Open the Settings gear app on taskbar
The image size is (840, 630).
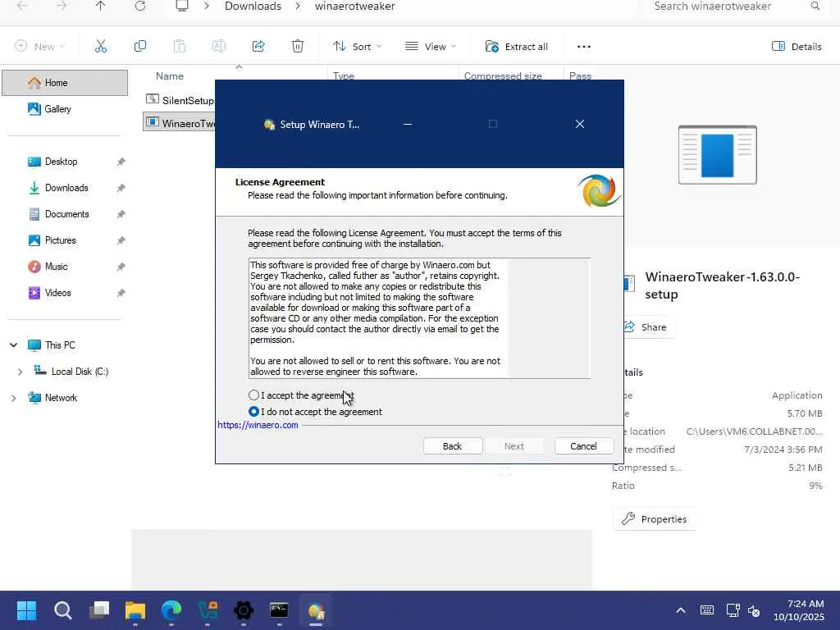point(243,610)
